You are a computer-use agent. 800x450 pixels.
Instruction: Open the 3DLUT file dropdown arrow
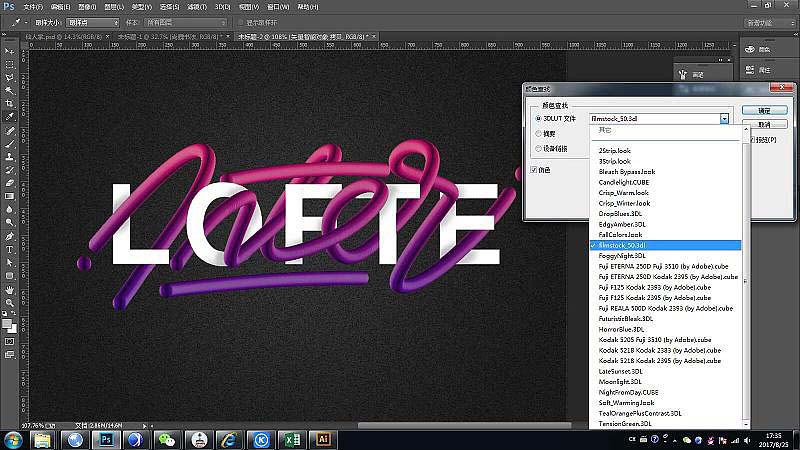coord(724,118)
